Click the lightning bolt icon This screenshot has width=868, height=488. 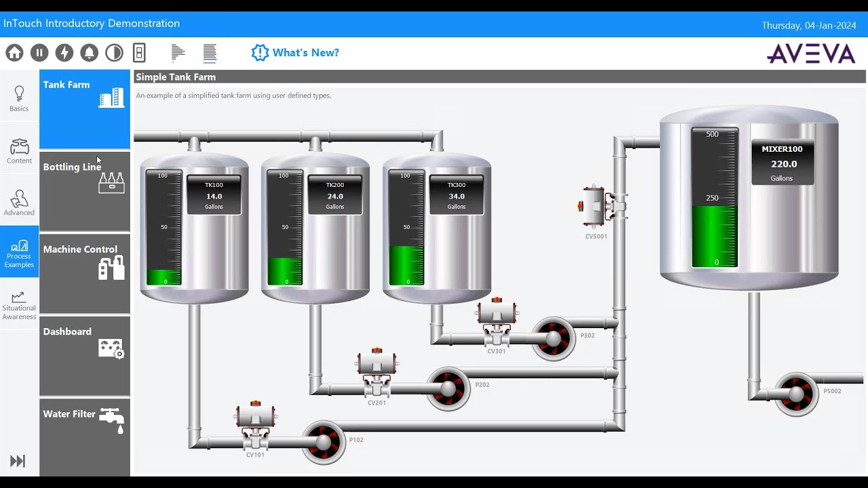point(64,53)
